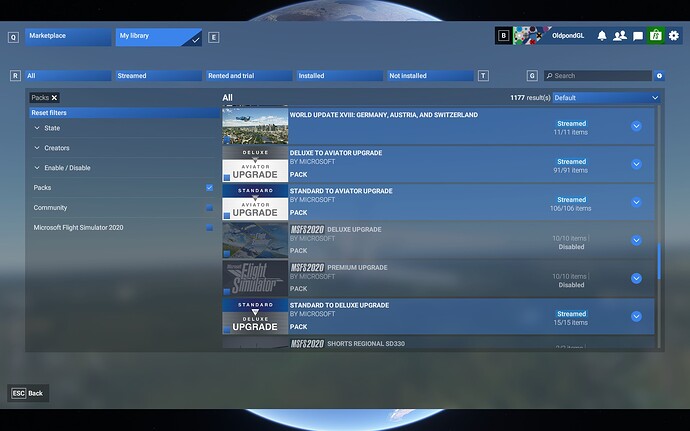Select the My library tab
The image size is (690, 431).
[x=159, y=37]
